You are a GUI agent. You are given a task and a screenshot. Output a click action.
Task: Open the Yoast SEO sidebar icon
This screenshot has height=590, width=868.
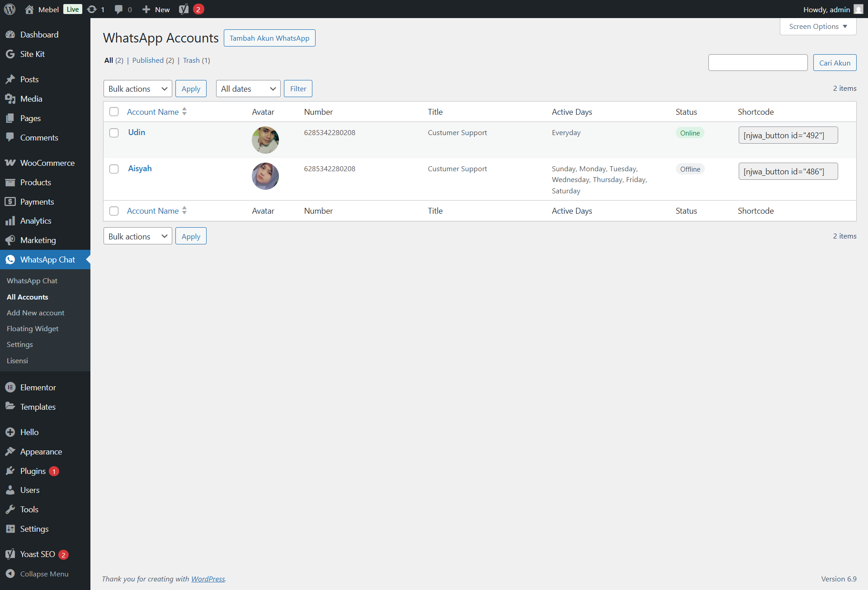10,554
